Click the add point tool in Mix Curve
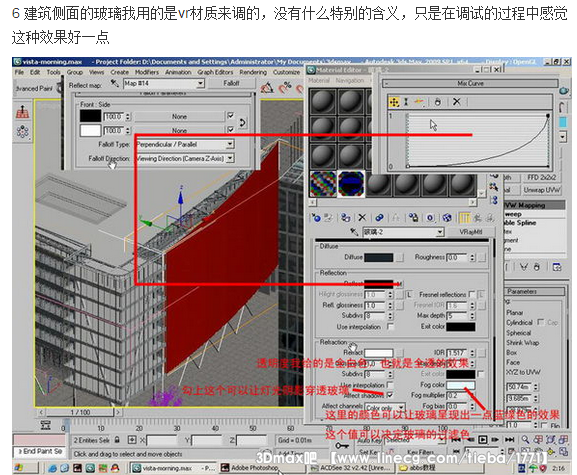The width and height of the screenshot is (577, 475). [419, 102]
